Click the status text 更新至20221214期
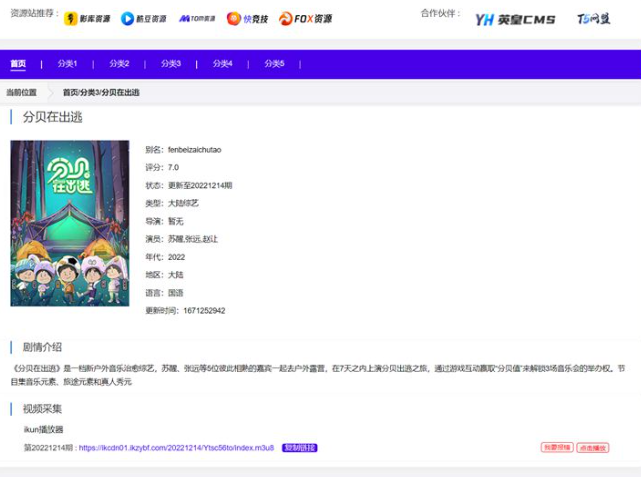The height and width of the screenshot is (477, 641). 200,186
